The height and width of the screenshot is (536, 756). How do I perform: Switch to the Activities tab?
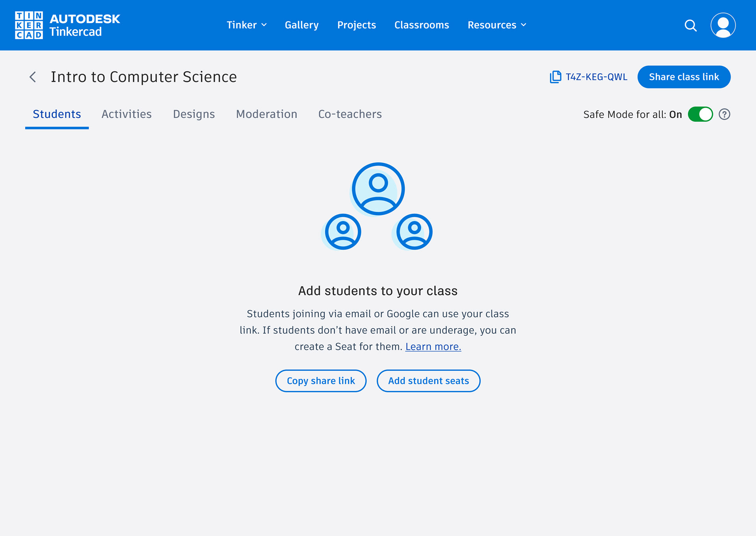[126, 114]
